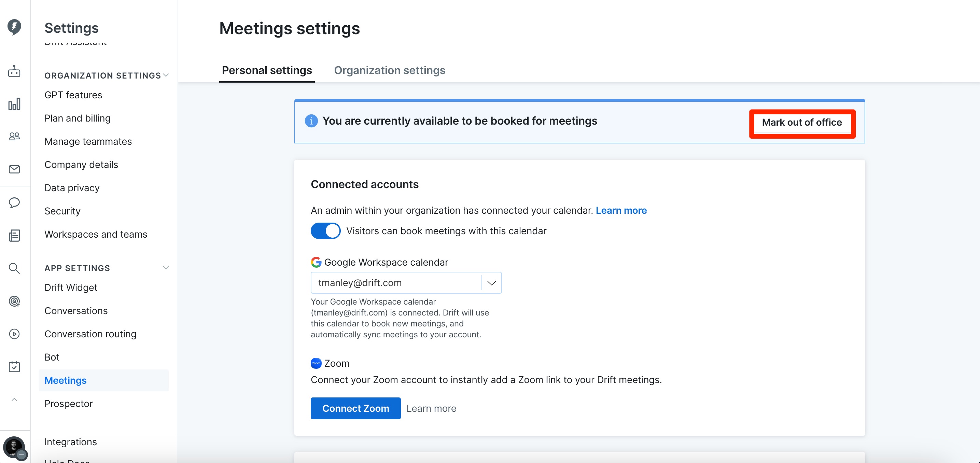The height and width of the screenshot is (463, 980).
Task: Open the email envelope icon
Action: [x=14, y=169]
